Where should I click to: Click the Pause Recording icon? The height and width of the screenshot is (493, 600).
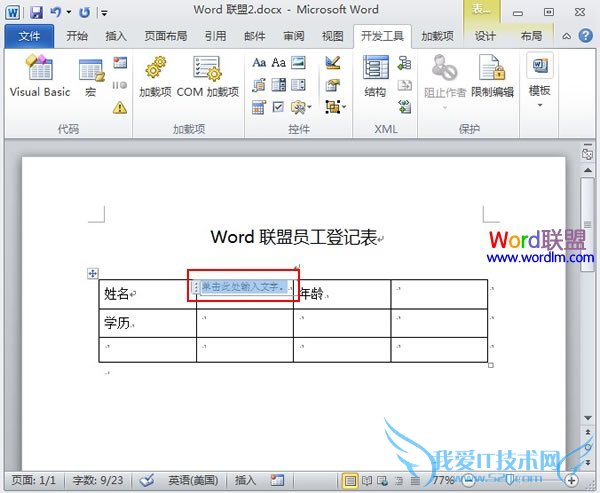point(120,85)
